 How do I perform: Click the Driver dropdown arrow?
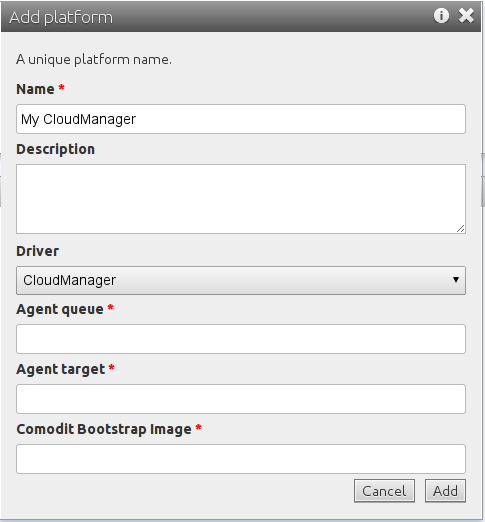tap(456, 280)
